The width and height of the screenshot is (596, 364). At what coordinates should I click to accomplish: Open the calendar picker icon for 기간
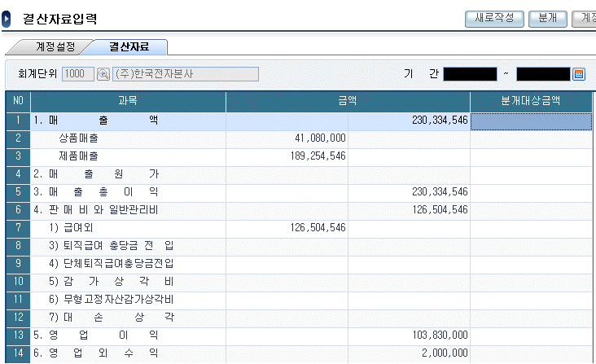pyautogui.click(x=579, y=74)
